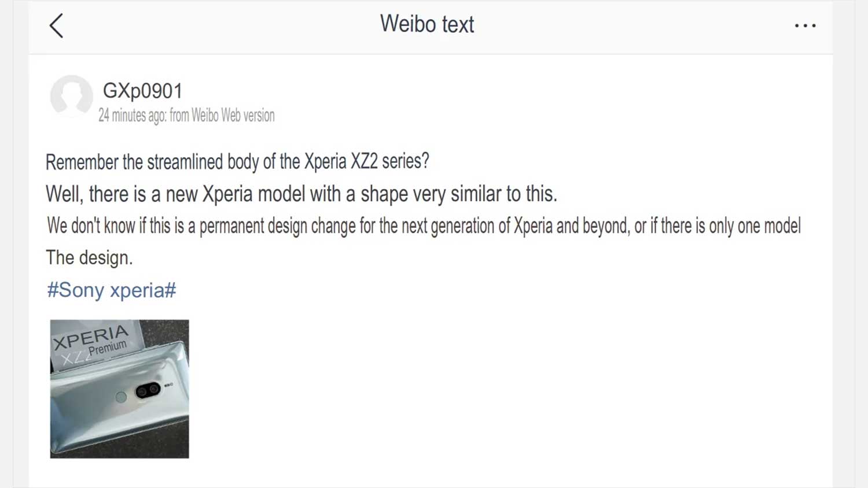Image resolution: width=868 pixels, height=488 pixels.
Task: Click the dual camera lens in photo
Action: click(x=148, y=391)
